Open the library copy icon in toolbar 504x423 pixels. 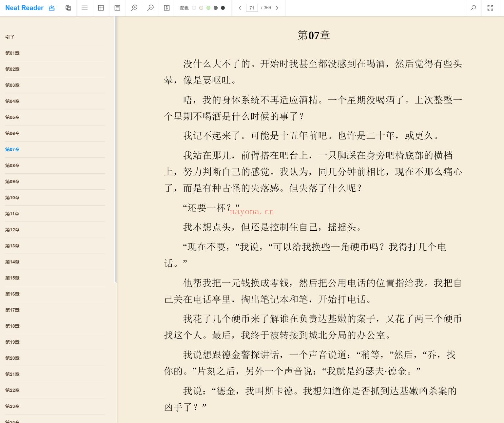click(x=68, y=8)
